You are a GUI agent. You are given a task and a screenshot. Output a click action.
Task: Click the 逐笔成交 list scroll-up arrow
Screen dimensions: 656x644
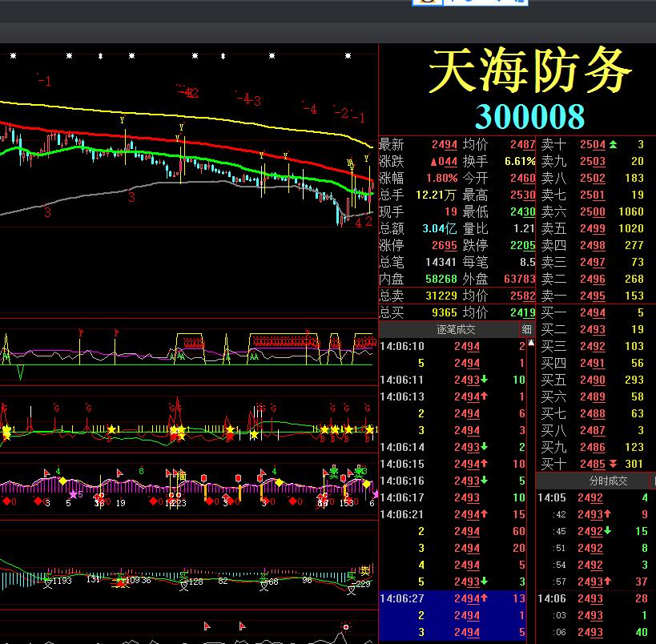tap(531, 343)
